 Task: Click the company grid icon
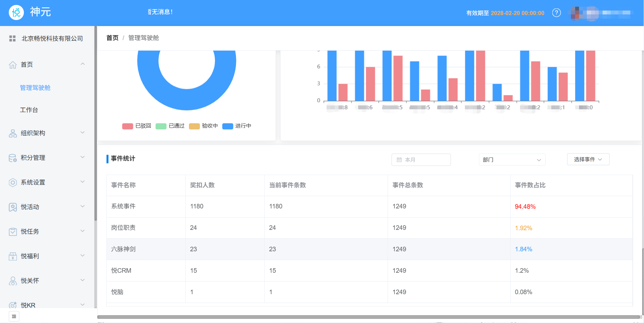[13, 39]
